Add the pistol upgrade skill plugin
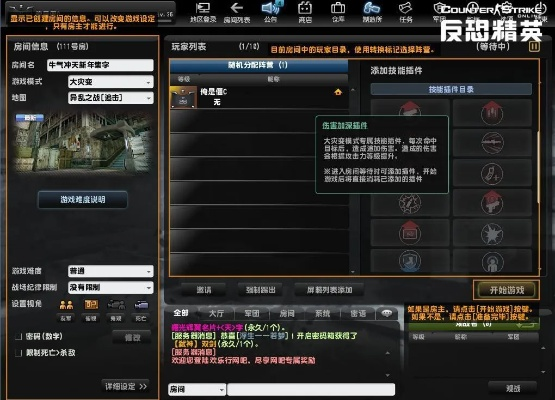555x400 pixels. tap(492, 202)
